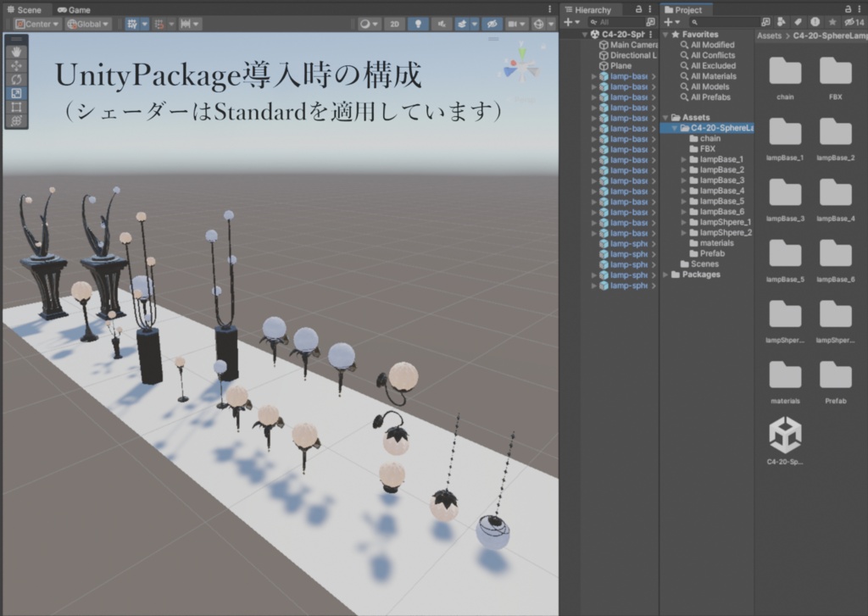The height and width of the screenshot is (616, 868).
Task: Open the Project panel kebab menu
Action: (860, 8)
